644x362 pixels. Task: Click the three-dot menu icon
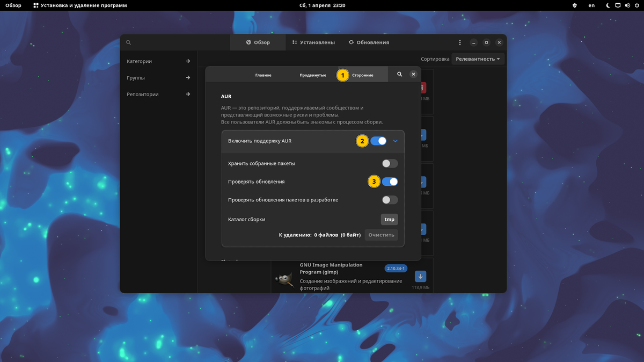tap(459, 42)
